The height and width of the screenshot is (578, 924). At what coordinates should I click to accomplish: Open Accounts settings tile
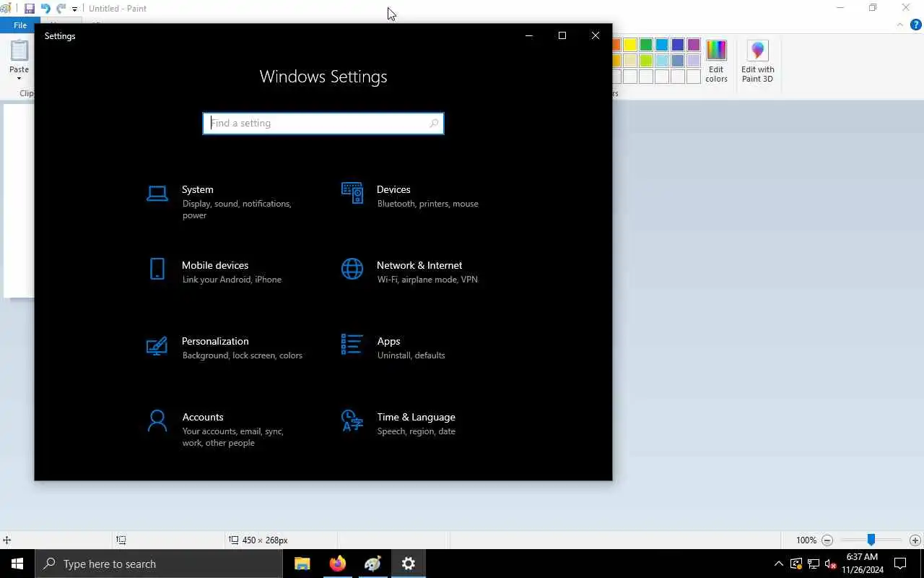pos(226,429)
